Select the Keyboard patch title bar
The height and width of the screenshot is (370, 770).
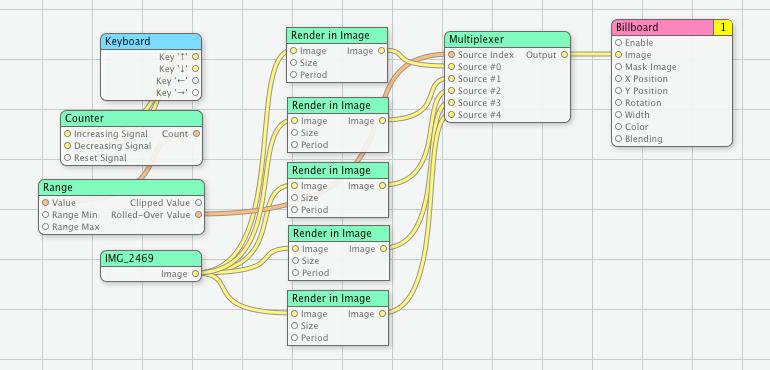click(x=151, y=41)
